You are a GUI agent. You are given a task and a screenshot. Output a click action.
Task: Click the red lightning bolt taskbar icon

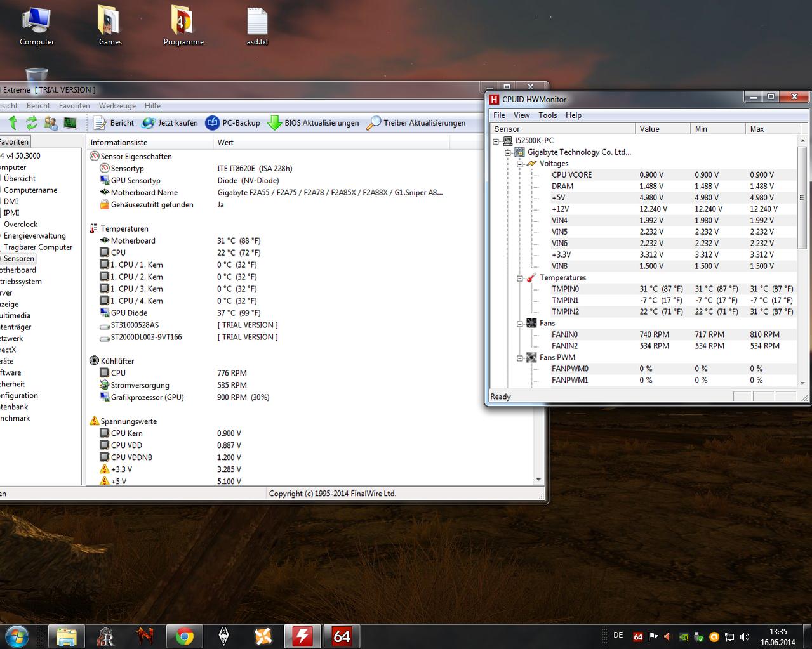point(303,636)
